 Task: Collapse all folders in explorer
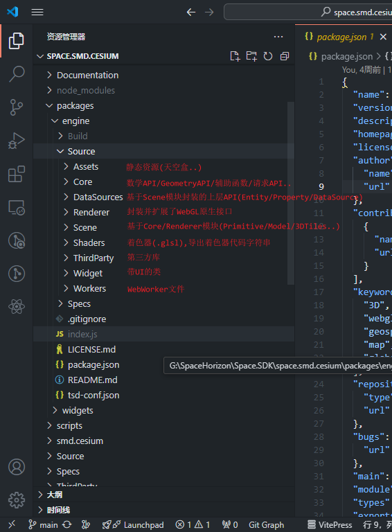click(285, 56)
